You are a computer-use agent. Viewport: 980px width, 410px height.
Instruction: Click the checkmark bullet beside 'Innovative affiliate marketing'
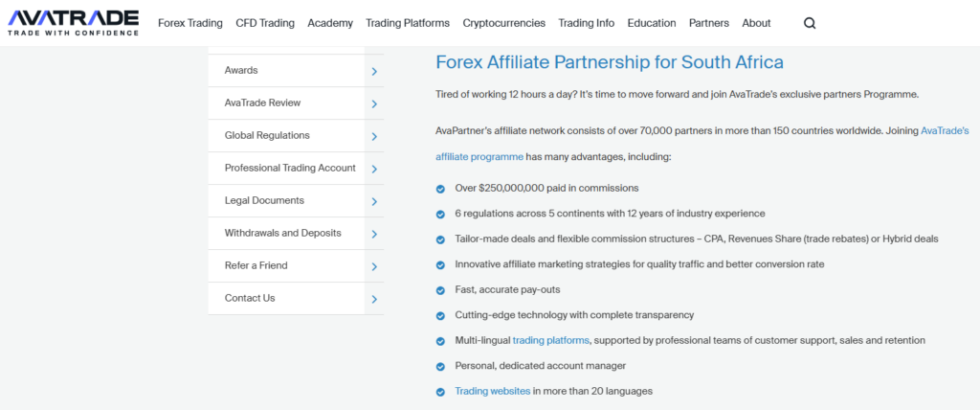440,264
